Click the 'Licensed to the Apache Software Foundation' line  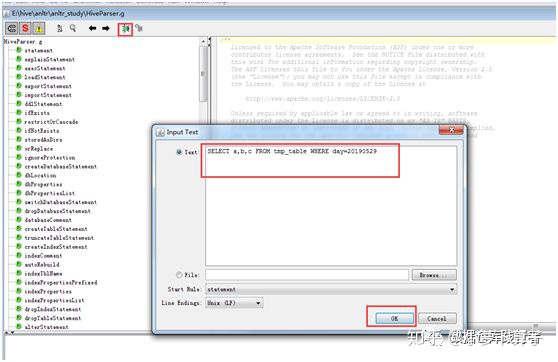pos(352,47)
